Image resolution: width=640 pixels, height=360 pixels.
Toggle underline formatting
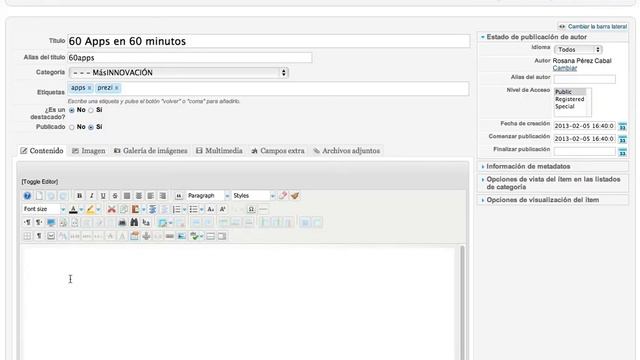tap(103, 196)
